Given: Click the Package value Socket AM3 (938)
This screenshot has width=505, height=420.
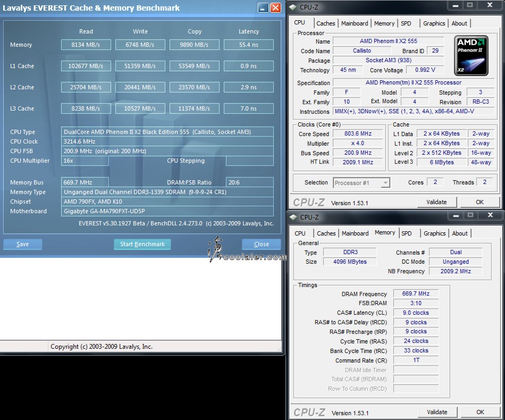Looking at the screenshot, I should [x=389, y=60].
